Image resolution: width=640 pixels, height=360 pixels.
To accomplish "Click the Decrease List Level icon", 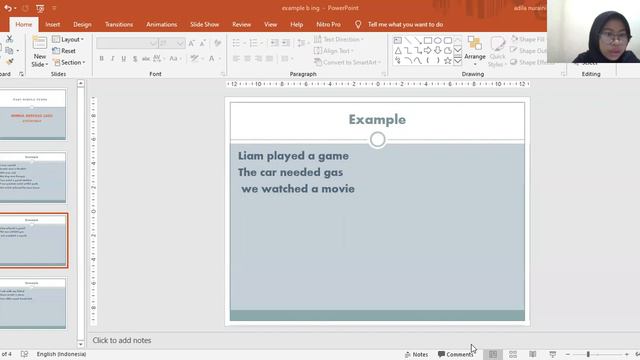I will click(x=275, y=43).
